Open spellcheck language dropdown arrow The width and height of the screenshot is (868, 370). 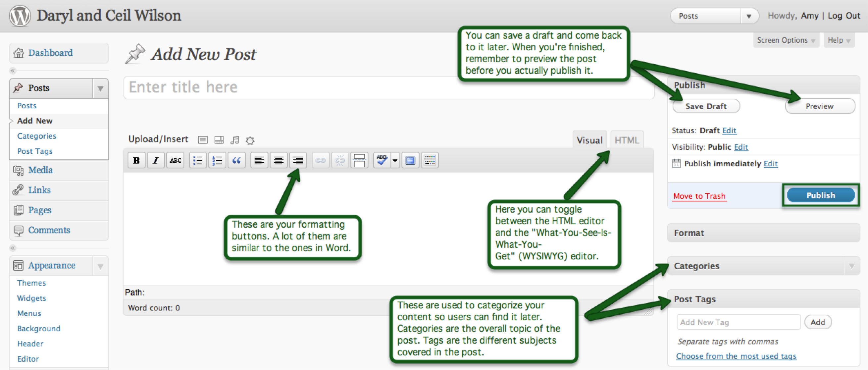[x=395, y=160]
